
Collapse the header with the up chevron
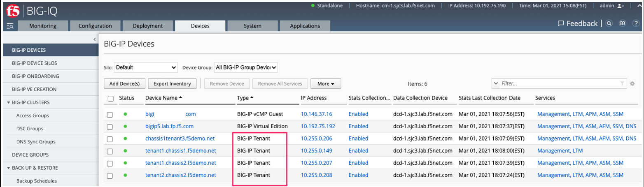pos(639,6)
